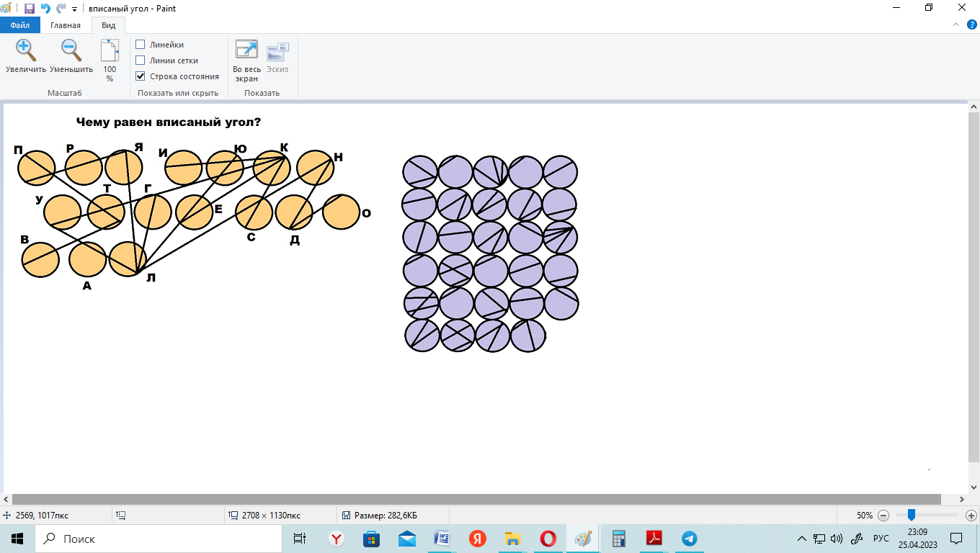The height and width of the screenshot is (553, 980).
Task: Save using the floppy disk icon
Action: click(30, 9)
